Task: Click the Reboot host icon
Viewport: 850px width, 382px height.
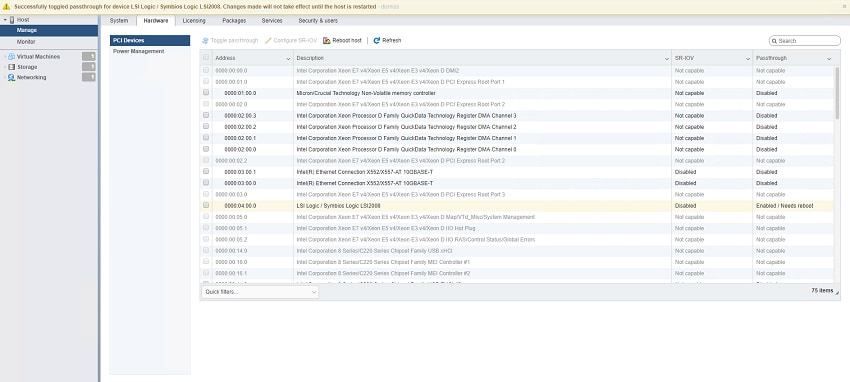Action: pos(327,41)
